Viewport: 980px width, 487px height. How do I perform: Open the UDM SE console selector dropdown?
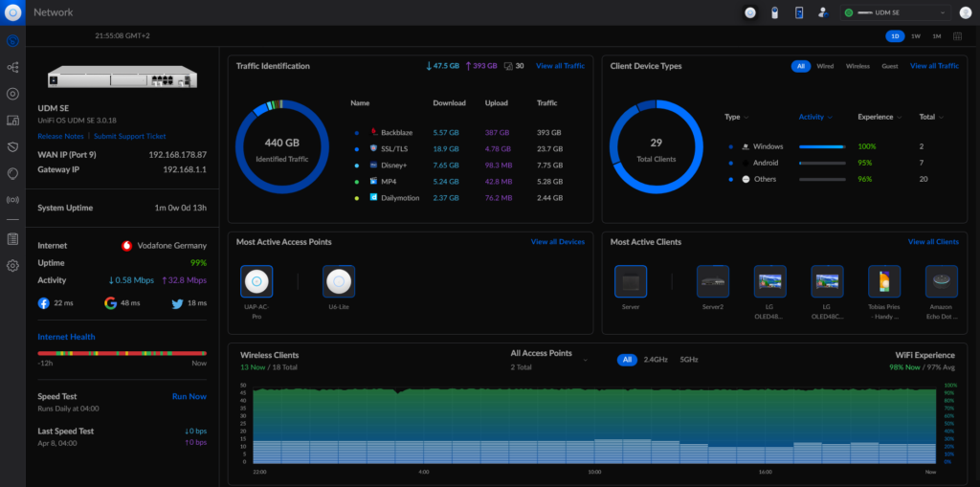896,12
